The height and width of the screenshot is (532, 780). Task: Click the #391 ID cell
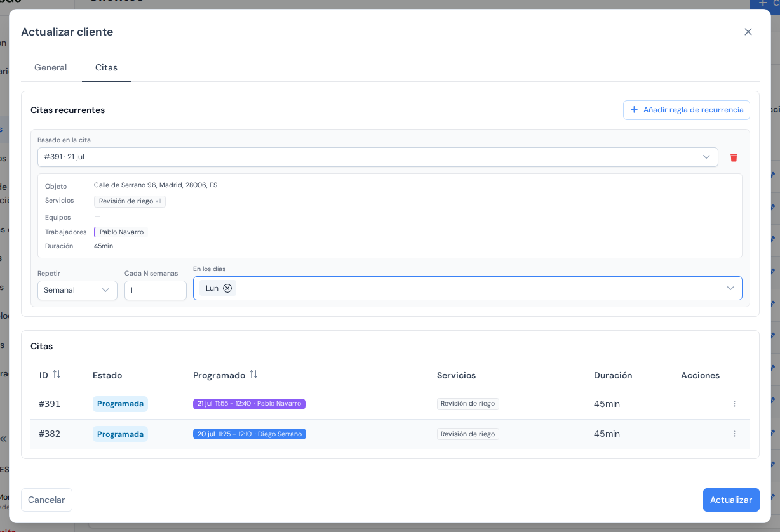(50, 404)
